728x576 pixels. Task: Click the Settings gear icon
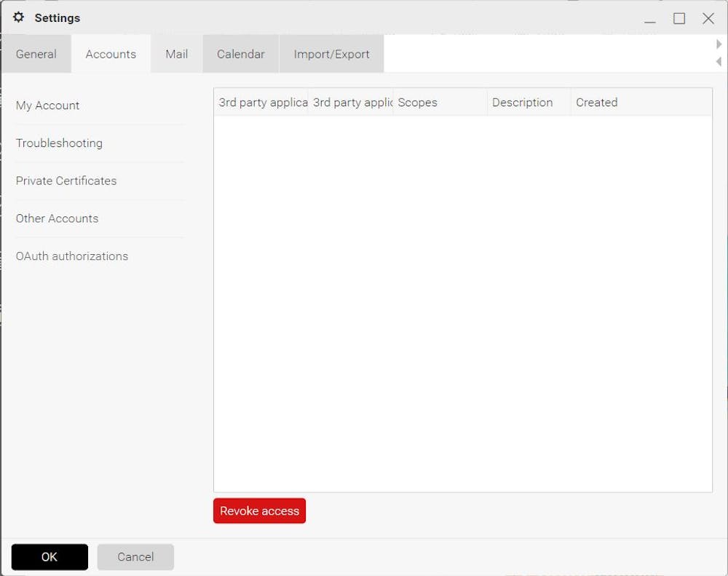click(x=19, y=17)
